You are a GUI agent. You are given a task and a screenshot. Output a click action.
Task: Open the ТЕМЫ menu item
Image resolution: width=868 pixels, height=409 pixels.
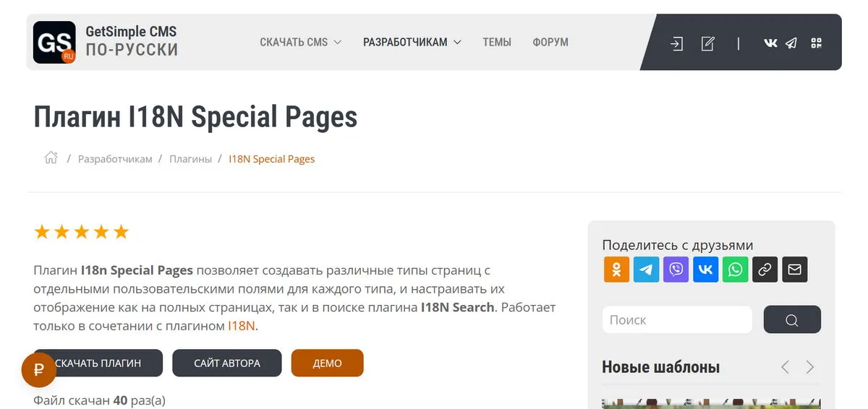tap(497, 43)
